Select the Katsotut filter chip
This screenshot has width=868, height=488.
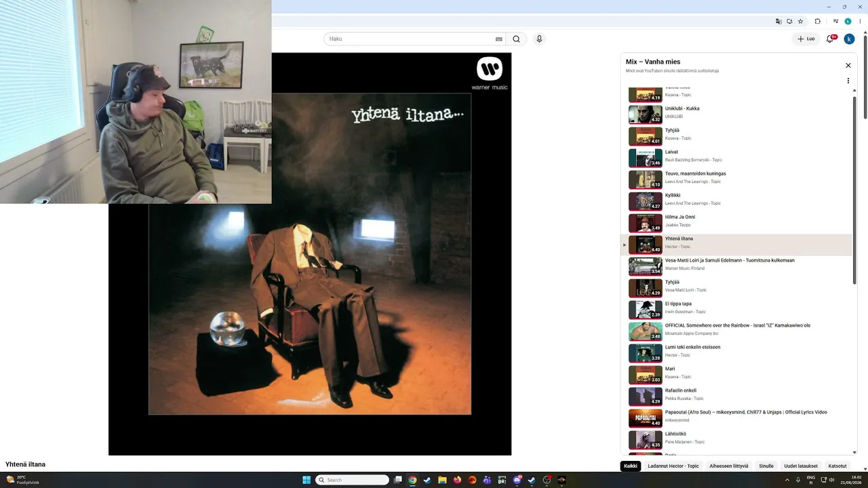click(x=837, y=466)
